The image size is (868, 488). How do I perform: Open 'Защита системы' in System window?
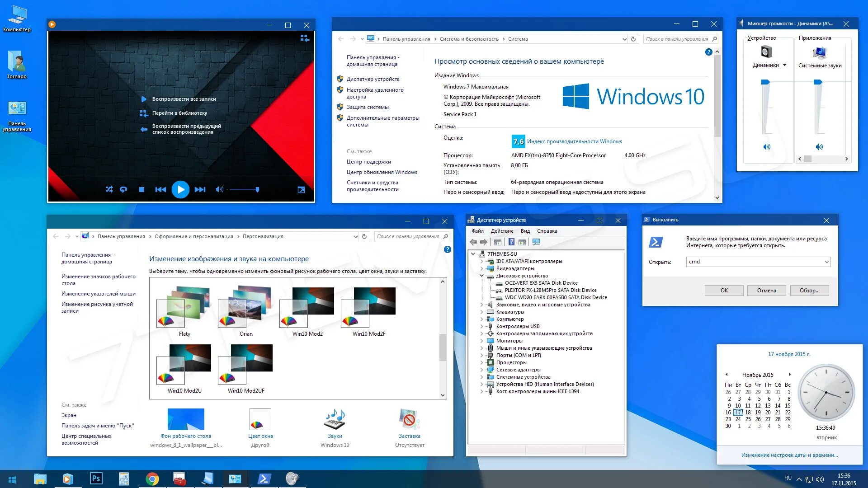(x=368, y=107)
